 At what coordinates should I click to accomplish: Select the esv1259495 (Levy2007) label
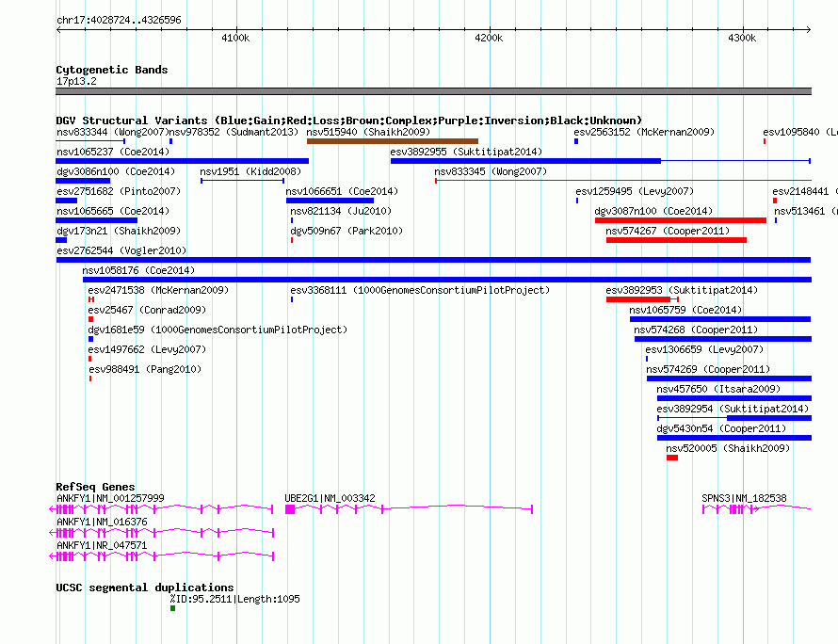click(x=635, y=191)
